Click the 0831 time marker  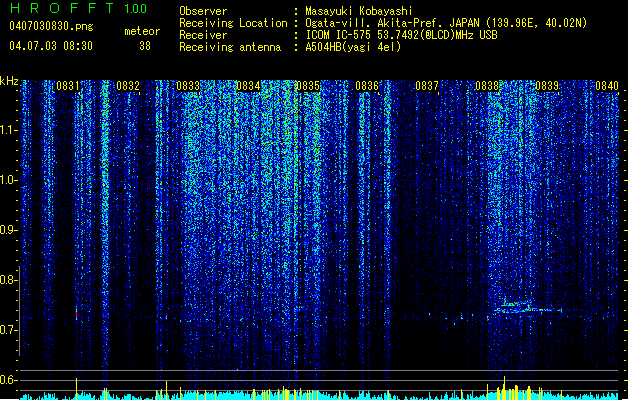[x=67, y=86]
